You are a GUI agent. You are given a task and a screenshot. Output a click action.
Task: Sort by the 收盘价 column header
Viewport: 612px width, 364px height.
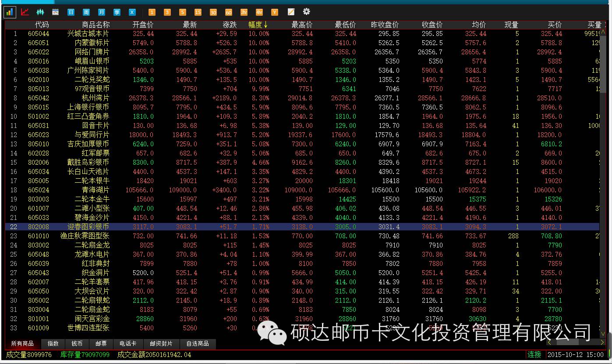[x=432, y=25]
